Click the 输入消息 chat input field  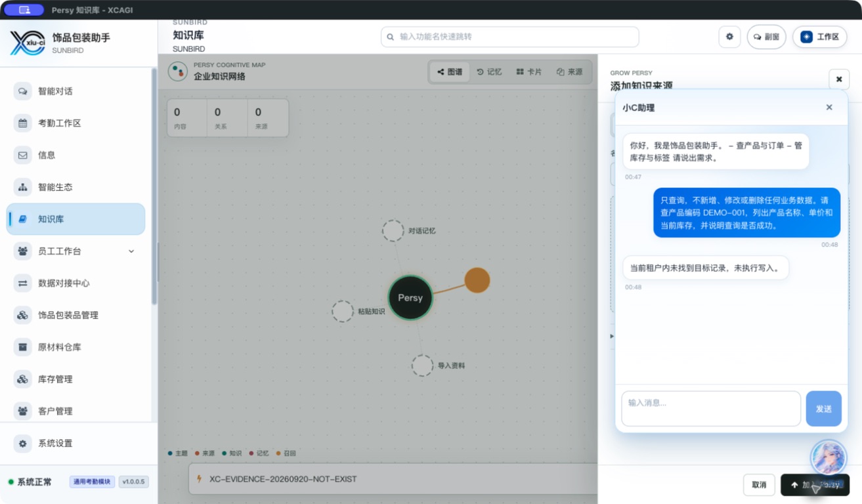pyautogui.click(x=711, y=409)
